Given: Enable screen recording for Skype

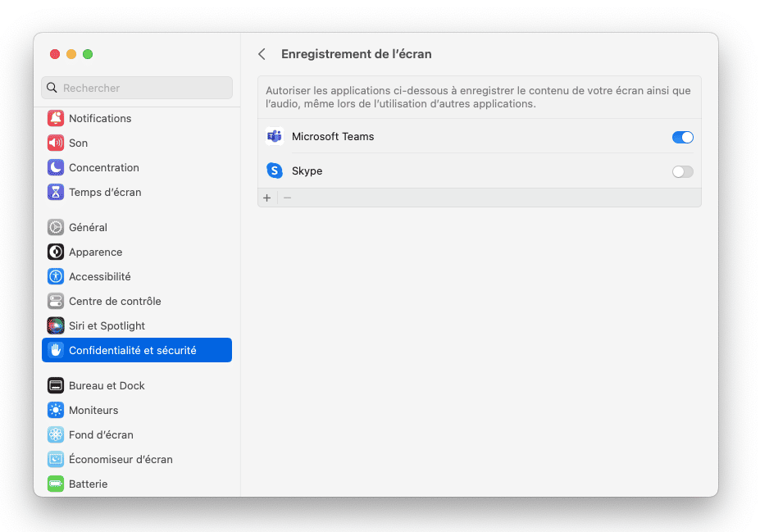Looking at the screenshot, I should pos(682,171).
